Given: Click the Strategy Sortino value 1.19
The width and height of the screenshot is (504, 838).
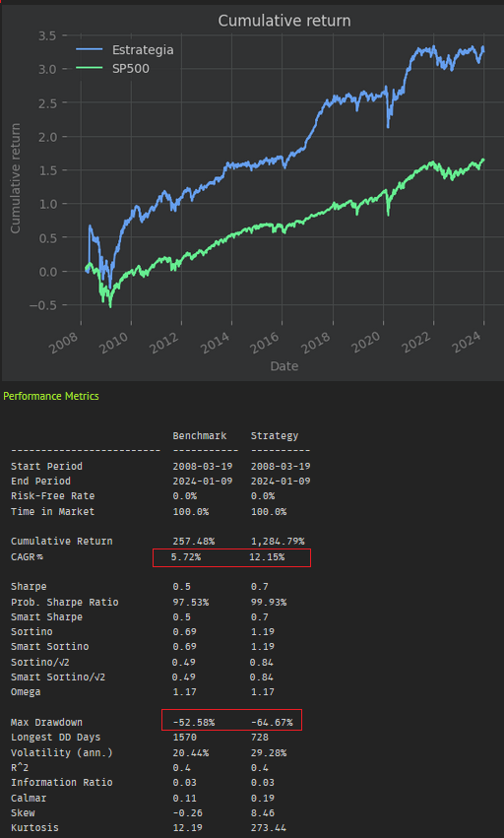Looking at the screenshot, I should [263, 632].
